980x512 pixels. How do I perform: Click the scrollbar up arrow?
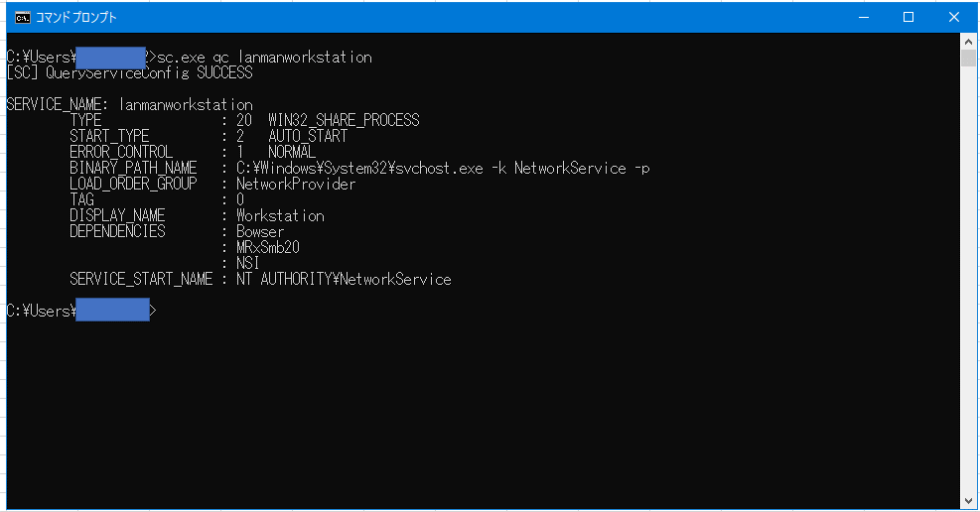(968, 42)
